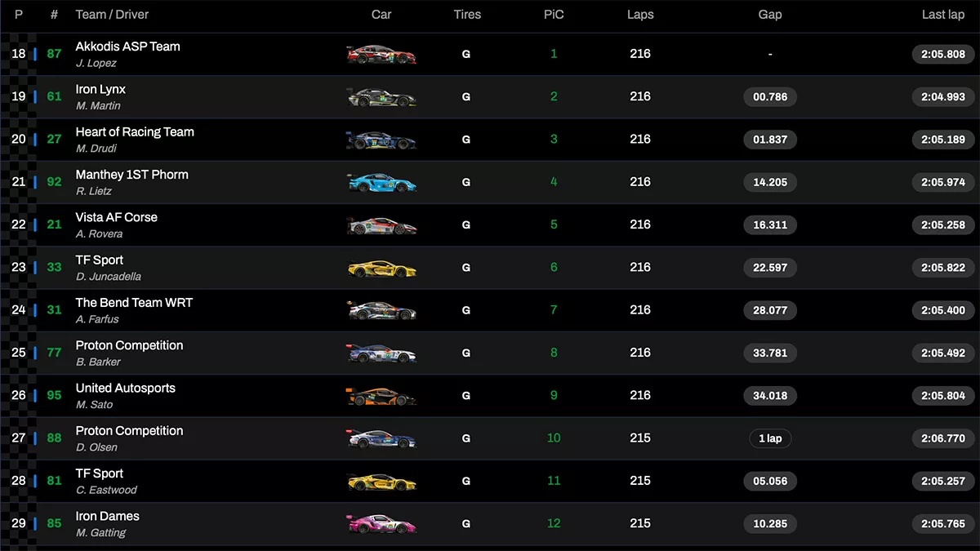
Task: Select the Vista AF Corse car image
Action: tap(381, 224)
